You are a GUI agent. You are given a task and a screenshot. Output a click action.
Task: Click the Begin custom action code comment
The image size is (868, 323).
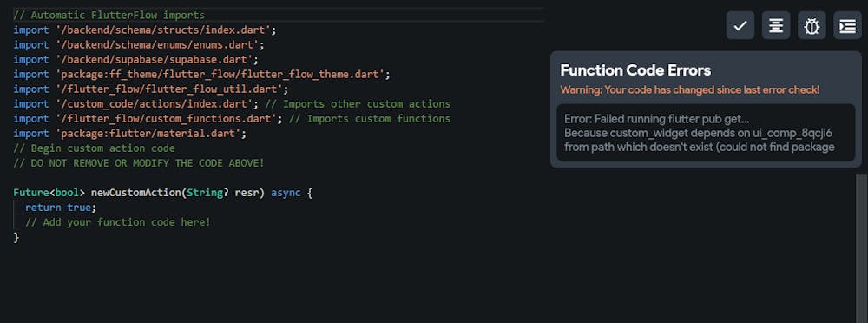94,148
